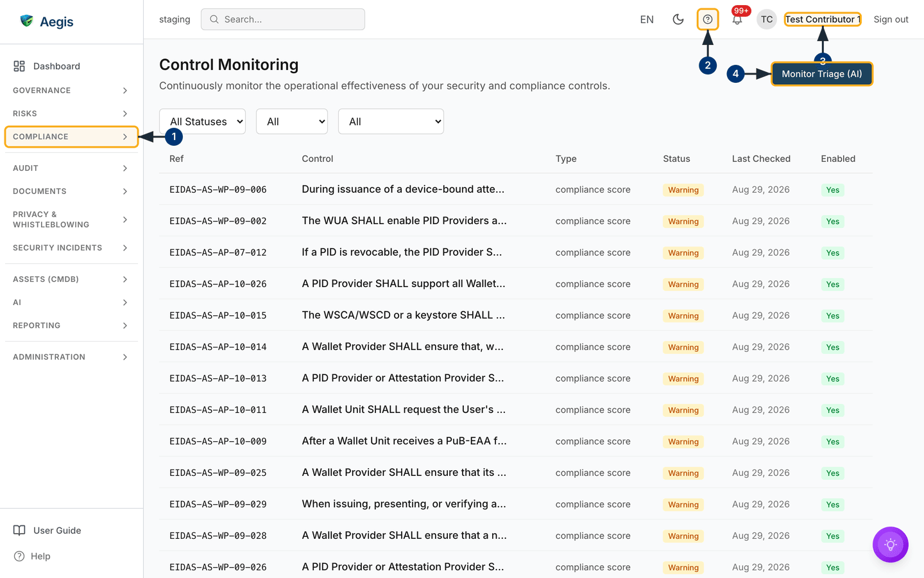This screenshot has width=924, height=578.
Task: Click the Last Checked column header
Action: coord(761,159)
